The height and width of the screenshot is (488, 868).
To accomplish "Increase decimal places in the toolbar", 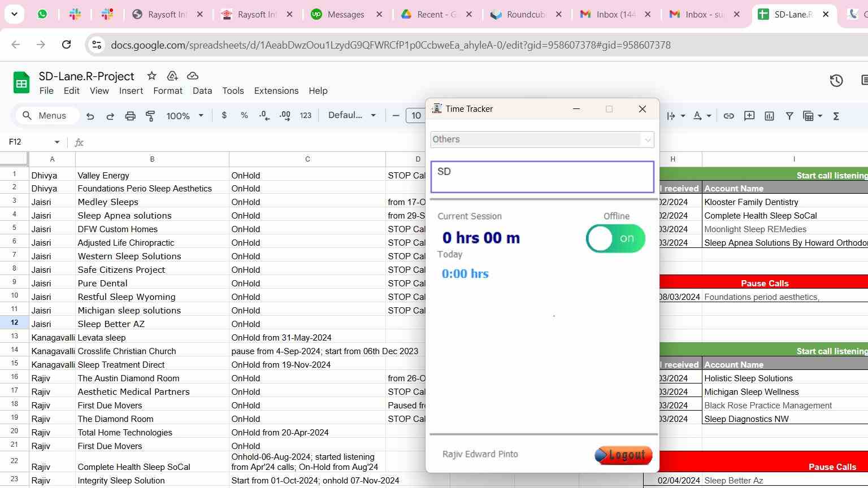I will pos(285,115).
